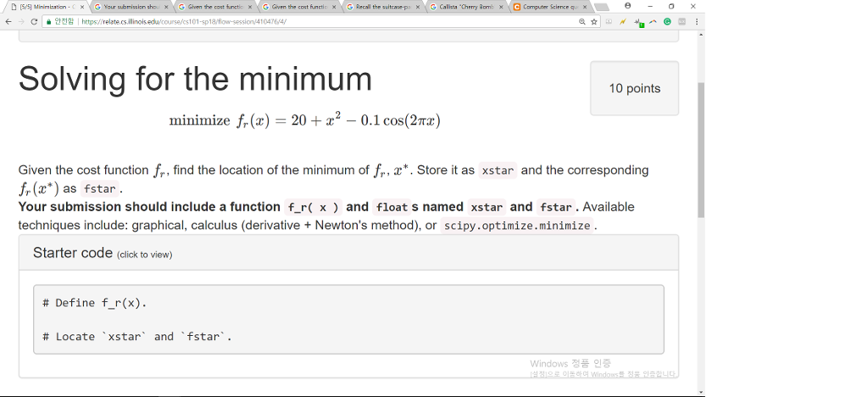The height and width of the screenshot is (397, 868).
Task: Click the secure site padlock indicator
Action: point(48,21)
